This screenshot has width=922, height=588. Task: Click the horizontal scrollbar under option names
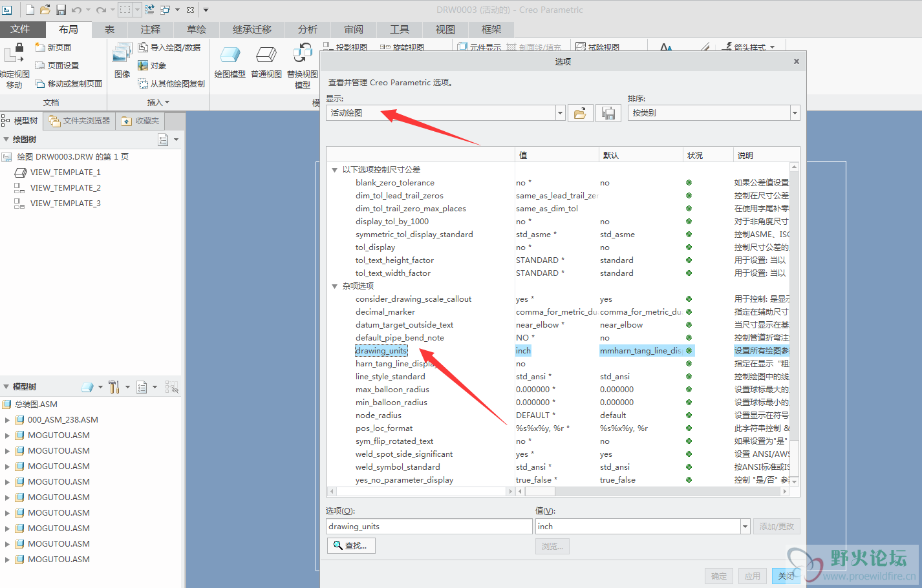point(420,492)
